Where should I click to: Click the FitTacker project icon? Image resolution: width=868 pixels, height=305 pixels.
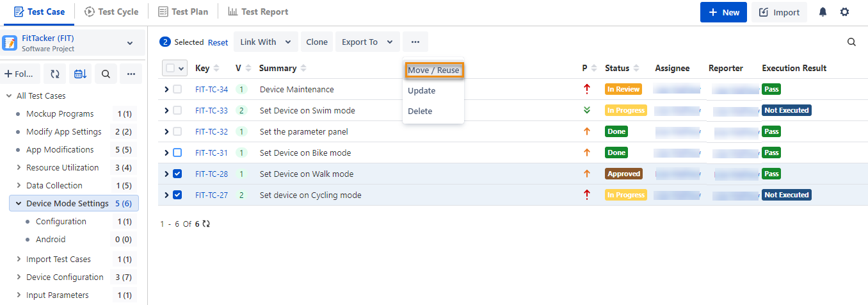(10, 43)
